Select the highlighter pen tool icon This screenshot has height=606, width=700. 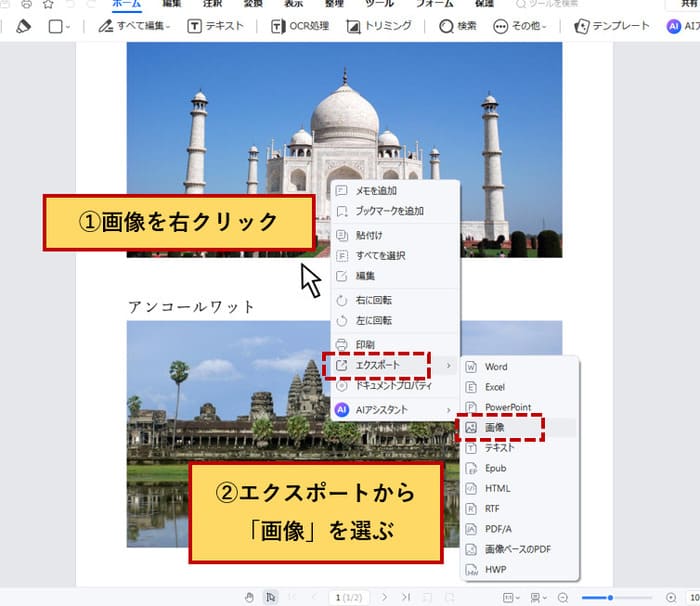pyautogui.click(x=24, y=26)
